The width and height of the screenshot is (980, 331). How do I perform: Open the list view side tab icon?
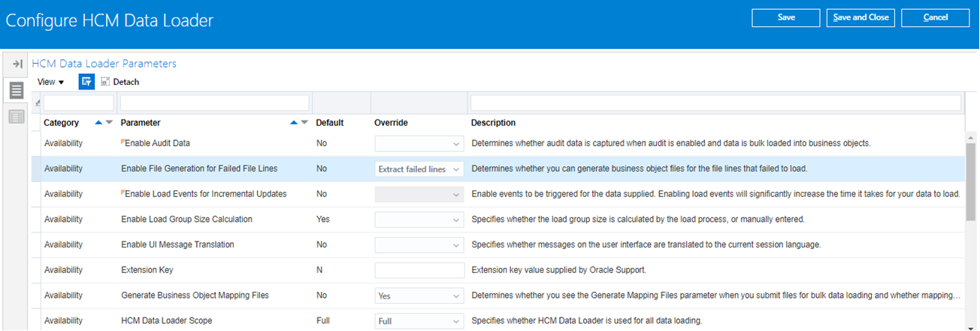click(16, 92)
